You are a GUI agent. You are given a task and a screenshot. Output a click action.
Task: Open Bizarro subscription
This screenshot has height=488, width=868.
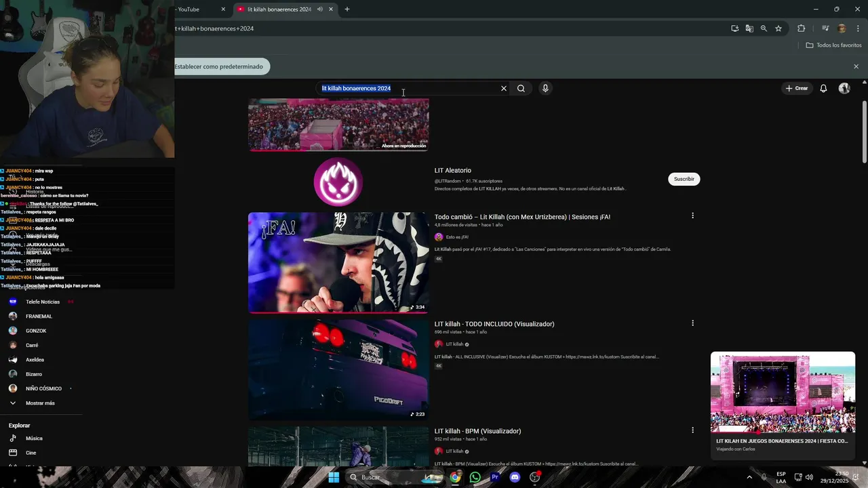[34, 374]
